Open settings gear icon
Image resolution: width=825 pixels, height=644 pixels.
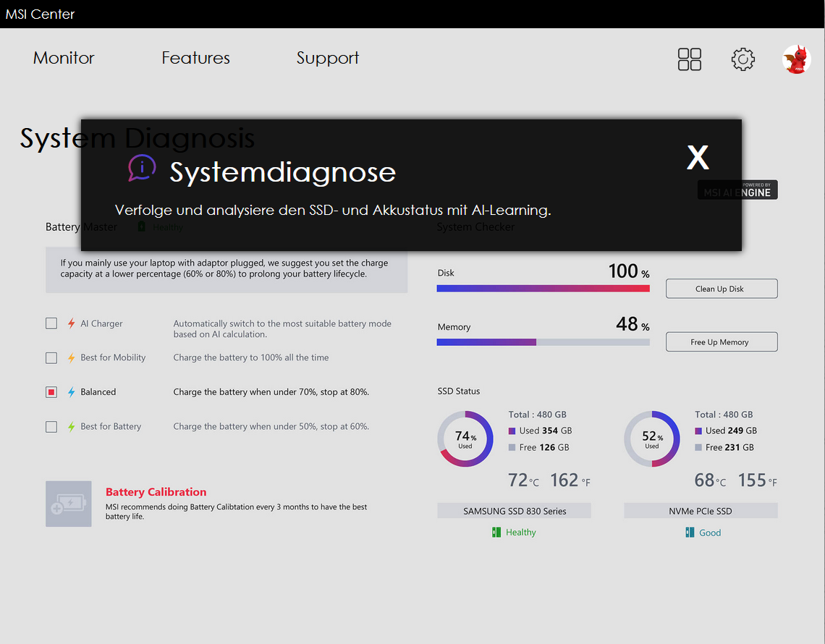pos(743,59)
